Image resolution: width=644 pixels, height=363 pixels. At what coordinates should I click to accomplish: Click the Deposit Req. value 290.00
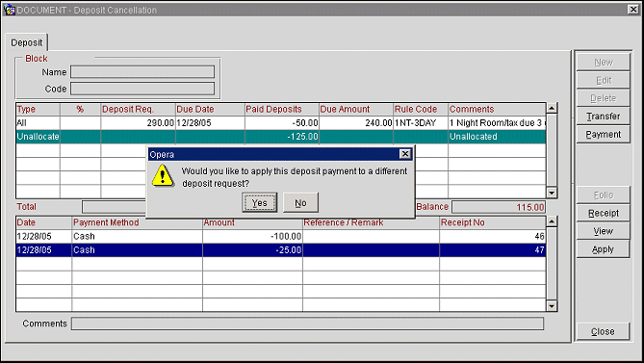[x=138, y=123]
